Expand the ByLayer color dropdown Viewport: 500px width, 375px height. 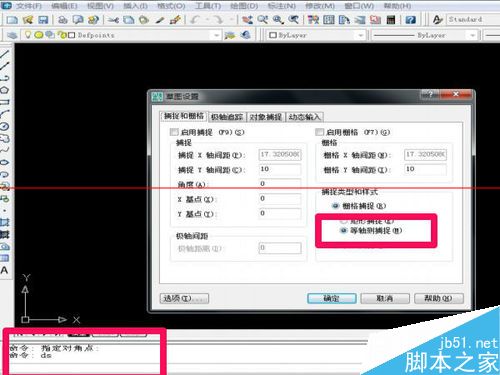361,35
